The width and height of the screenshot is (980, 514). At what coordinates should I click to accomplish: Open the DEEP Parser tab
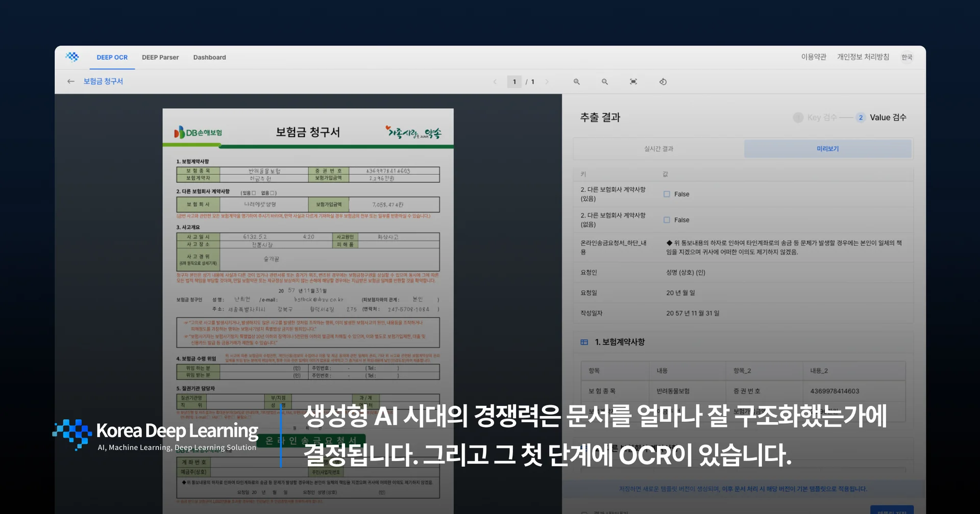[160, 58]
